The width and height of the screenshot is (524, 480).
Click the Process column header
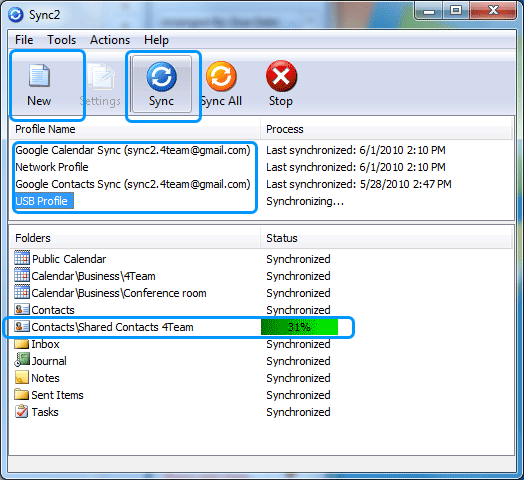point(285,129)
